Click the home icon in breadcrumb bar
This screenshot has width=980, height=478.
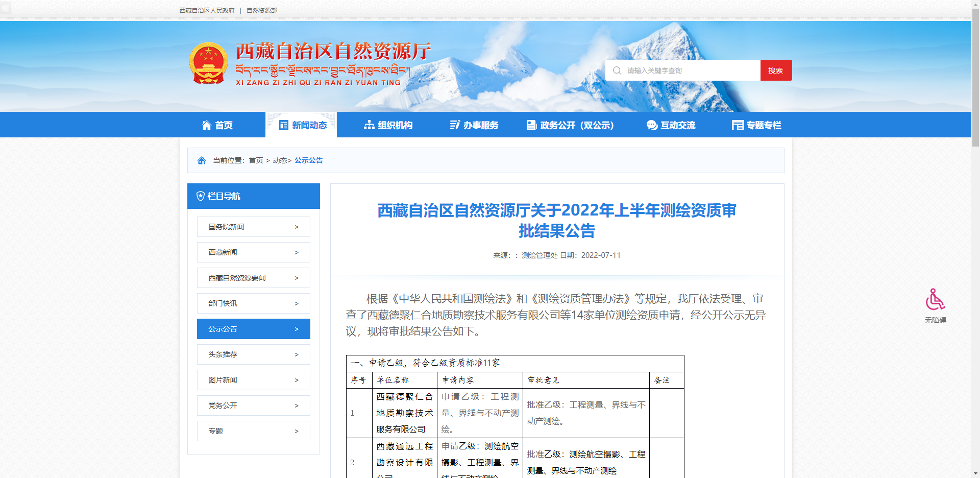click(202, 160)
